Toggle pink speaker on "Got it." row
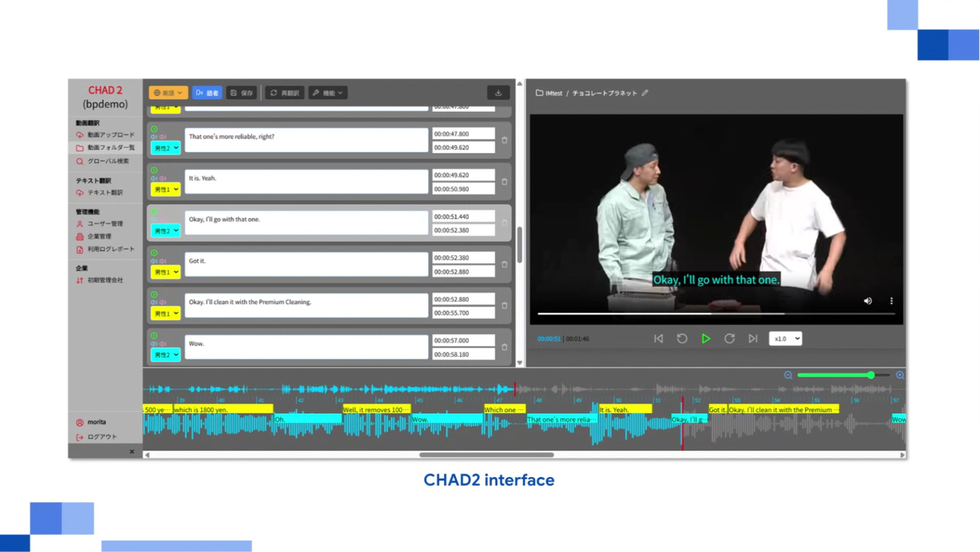Image resolution: width=980 pixels, height=552 pixels. click(x=163, y=261)
